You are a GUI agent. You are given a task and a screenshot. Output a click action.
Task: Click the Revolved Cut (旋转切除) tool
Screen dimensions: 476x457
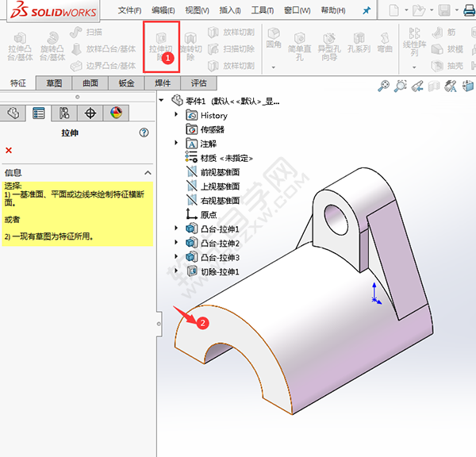[190, 47]
